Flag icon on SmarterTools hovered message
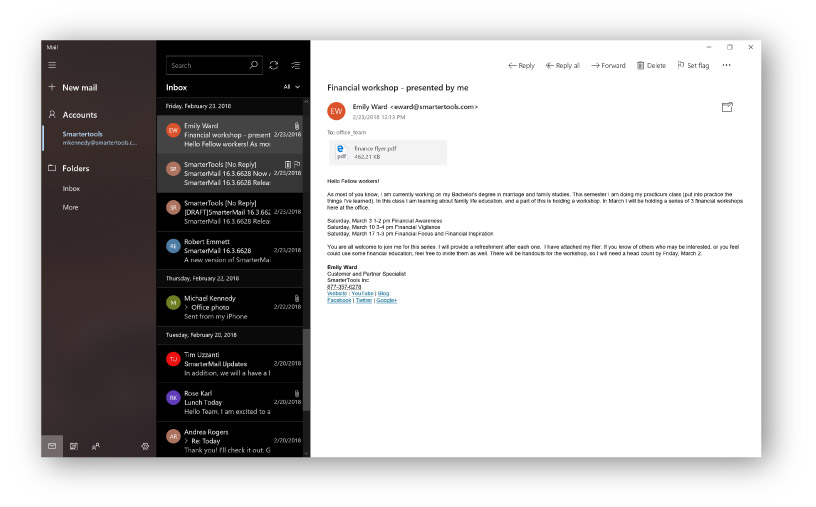Viewport: 816px width, 507px height. click(x=297, y=164)
